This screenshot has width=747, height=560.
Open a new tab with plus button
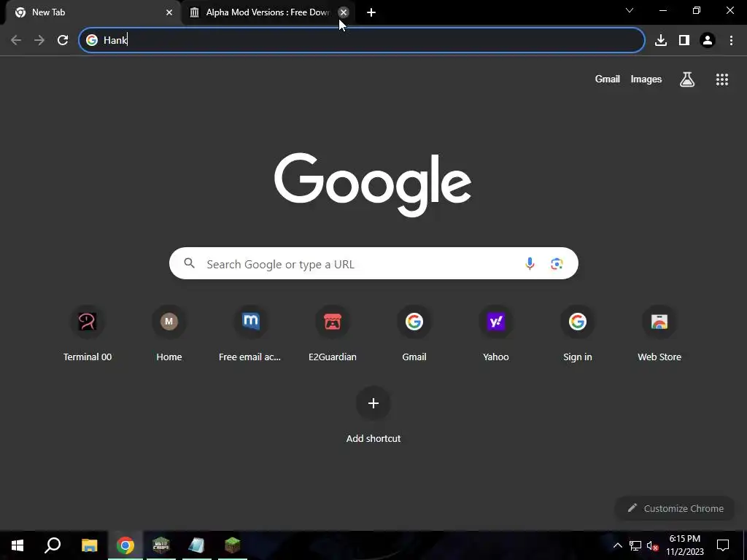pyautogui.click(x=371, y=12)
